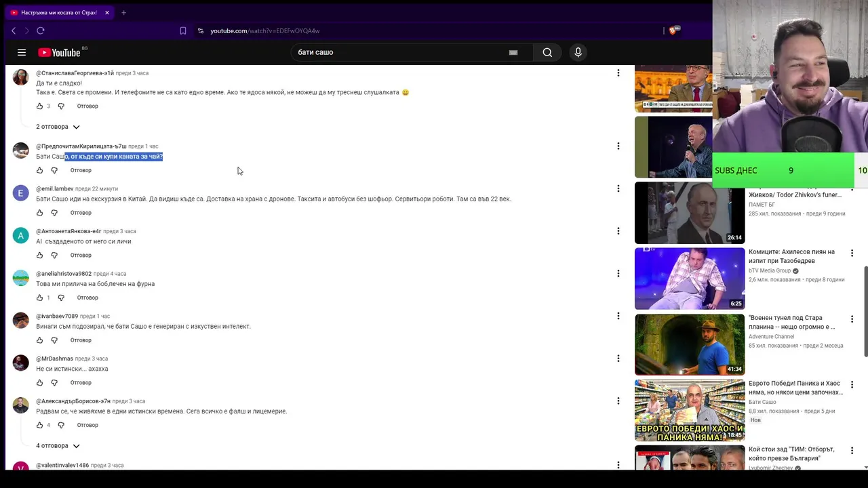Image resolution: width=868 pixels, height=488 pixels.
Task: Like the АлександърБорисов comment
Action: [x=39, y=425]
